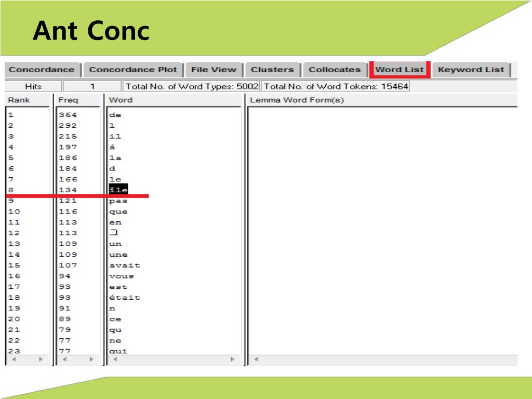Viewport: 532px width, 399px height.
Task: Select the word 'd' at rank 6
Action: (x=112, y=169)
